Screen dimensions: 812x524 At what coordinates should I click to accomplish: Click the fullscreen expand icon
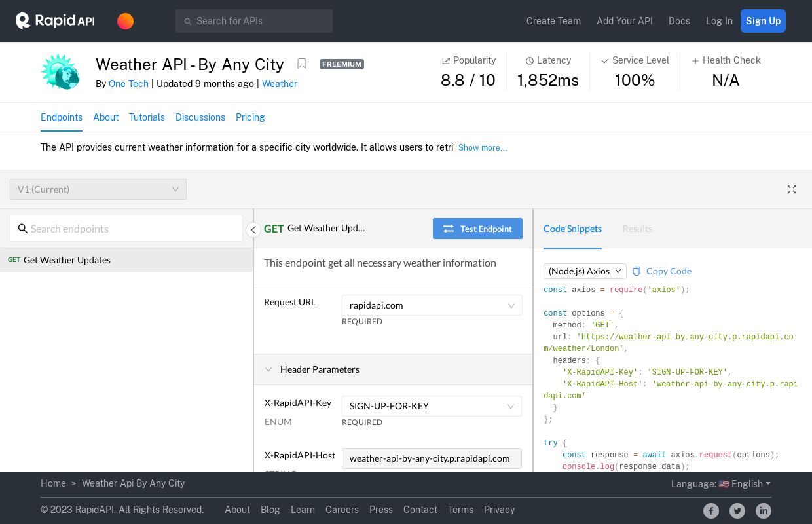click(x=792, y=189)
